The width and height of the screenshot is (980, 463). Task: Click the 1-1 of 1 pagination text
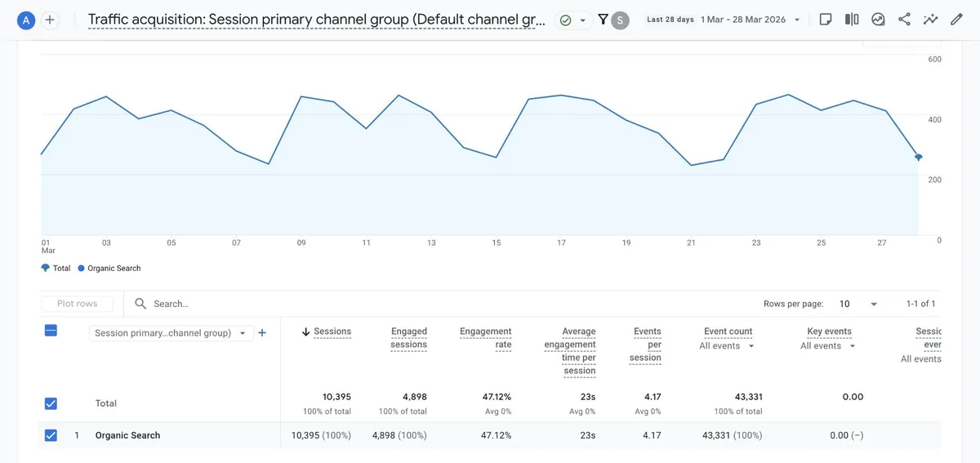[x=920, y=304]
